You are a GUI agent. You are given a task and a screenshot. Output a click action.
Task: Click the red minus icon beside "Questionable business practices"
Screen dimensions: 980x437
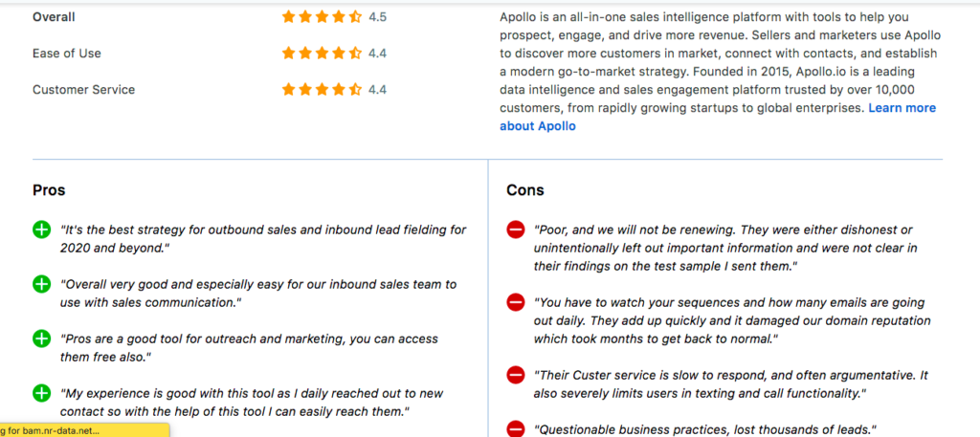pyautogui.click(x=516, y=429)
